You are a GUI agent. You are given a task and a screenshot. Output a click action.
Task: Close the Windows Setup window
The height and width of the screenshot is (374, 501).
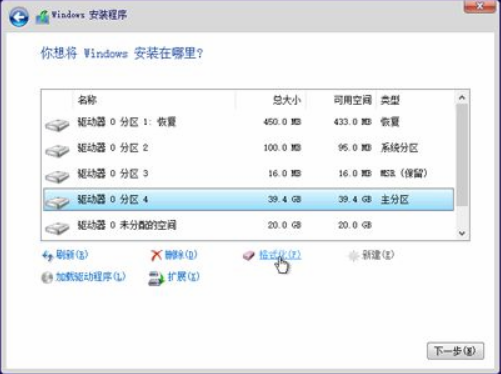point(480,7)
